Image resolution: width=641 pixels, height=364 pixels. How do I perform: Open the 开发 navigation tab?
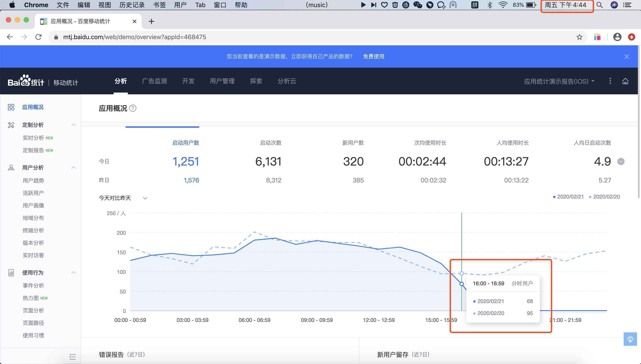pos(188,81)
